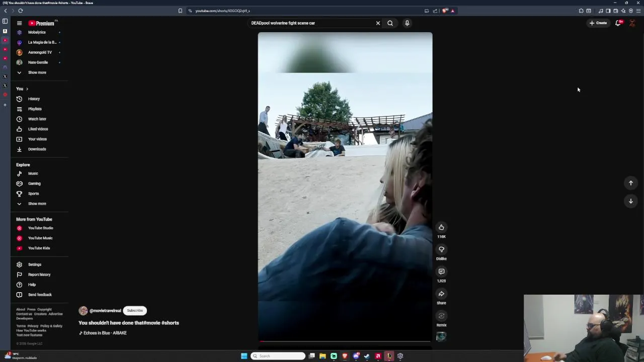The image size is (644, 362).
Task: Click the Create button
Action: (x=598, y=23)
